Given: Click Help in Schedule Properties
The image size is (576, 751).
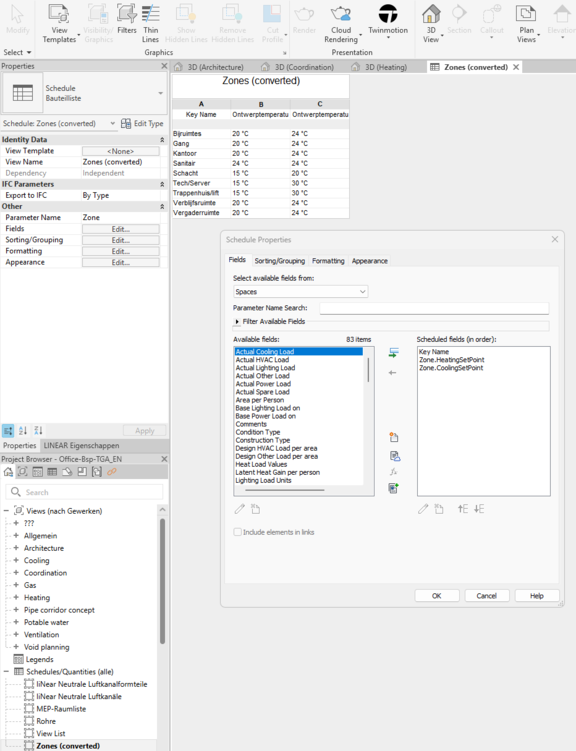Looking at the screenshot, I should [x=537, y=596].
